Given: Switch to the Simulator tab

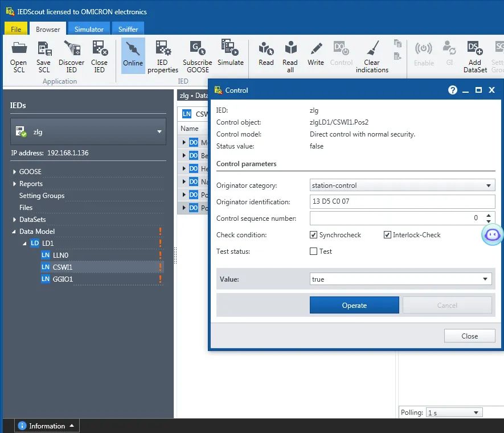Looking at the screenshot, I should 89,29.
